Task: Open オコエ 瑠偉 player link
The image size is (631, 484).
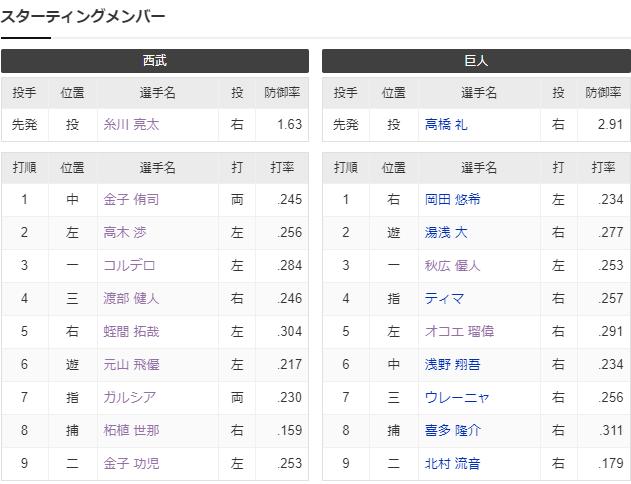Action: [459, 331]
